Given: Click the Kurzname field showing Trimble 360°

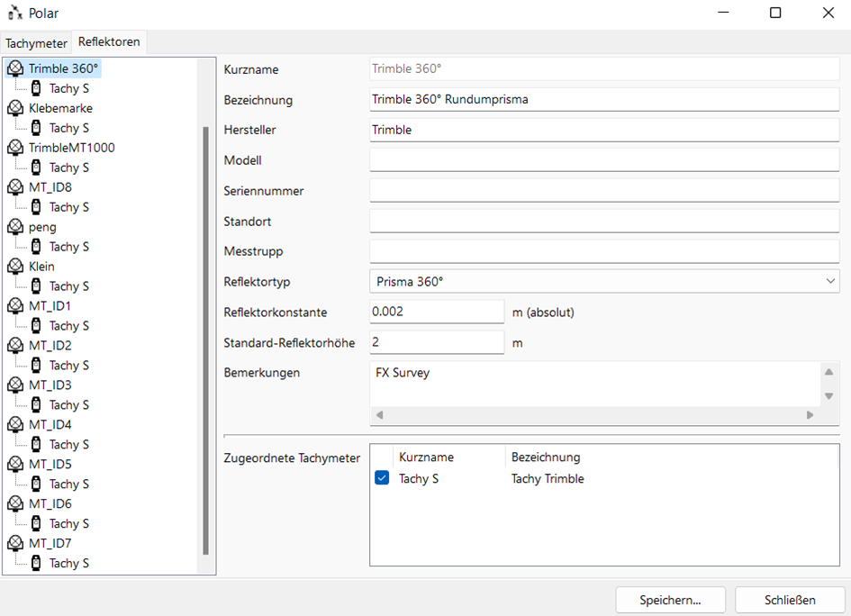Looking at the screenshot, I should tap(604, 69).
